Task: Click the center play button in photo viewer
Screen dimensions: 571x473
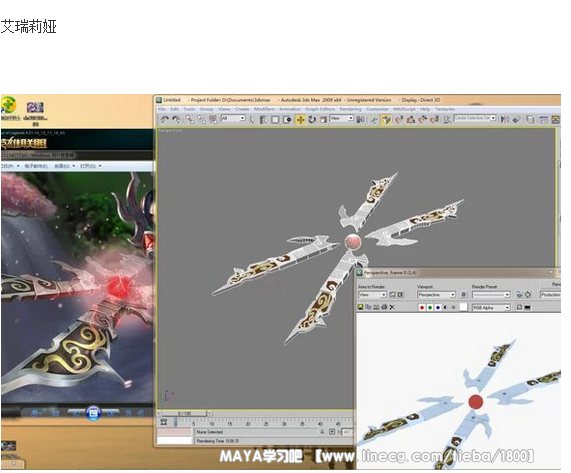Action: (x=93, y=413)
